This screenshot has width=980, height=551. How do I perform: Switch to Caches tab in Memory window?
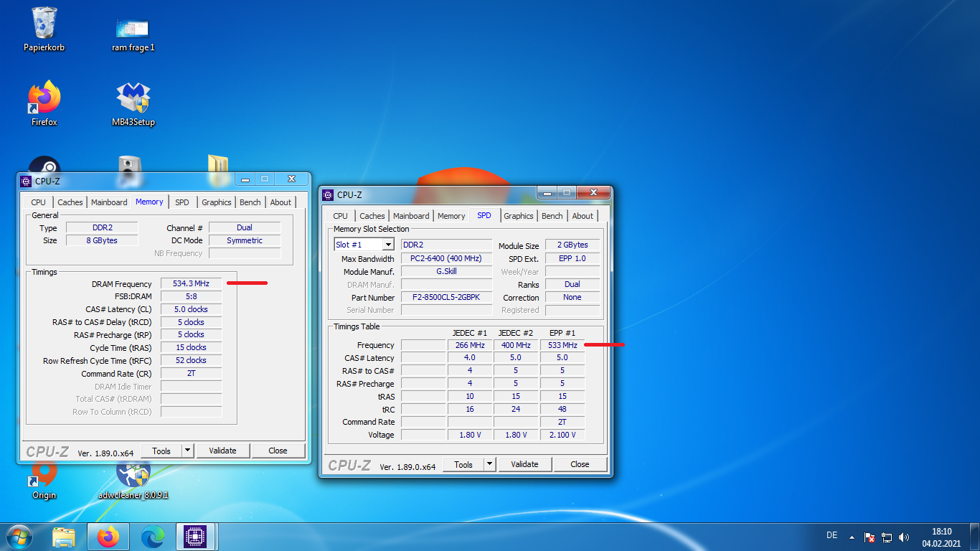70,202
